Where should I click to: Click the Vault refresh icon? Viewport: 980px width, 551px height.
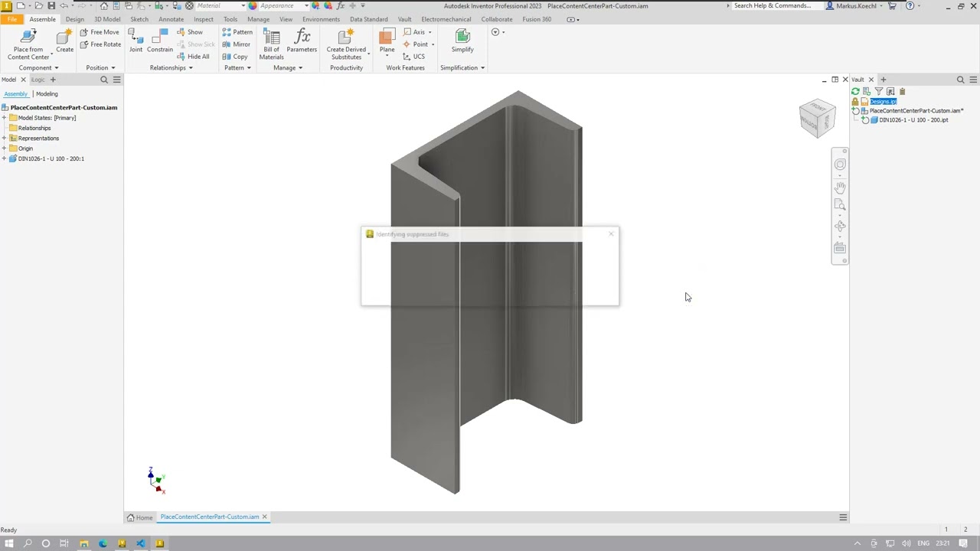click(x=855, y=91)
